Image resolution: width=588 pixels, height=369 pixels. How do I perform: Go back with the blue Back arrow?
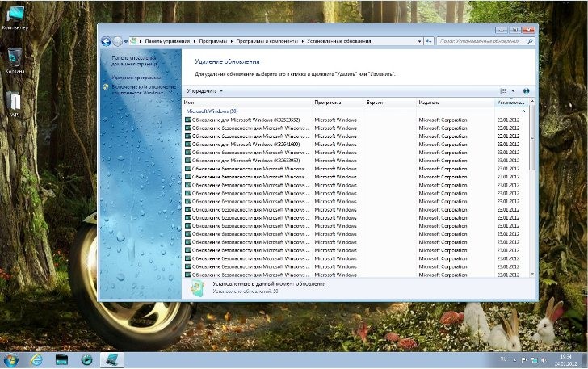click(106, 41)
